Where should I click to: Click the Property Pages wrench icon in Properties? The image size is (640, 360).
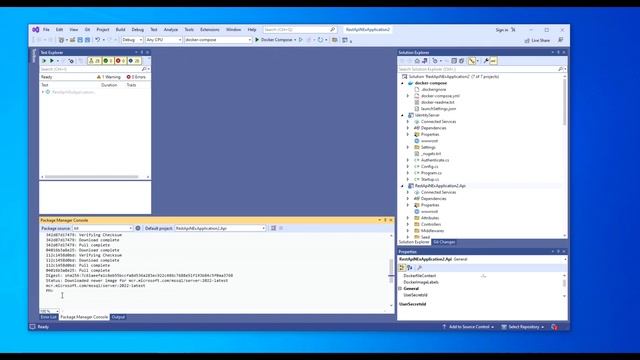coord(419,268)
